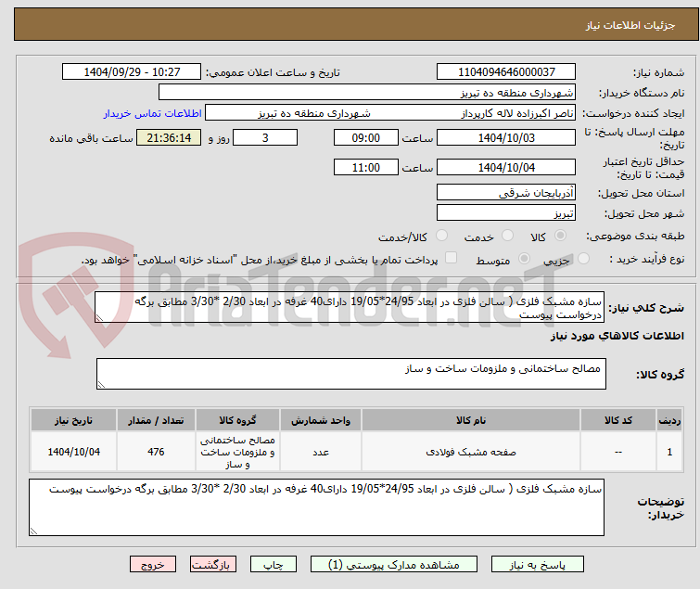Select the کالا/خدمت radio button
This screenshot has width=700, height=589.
441,235
